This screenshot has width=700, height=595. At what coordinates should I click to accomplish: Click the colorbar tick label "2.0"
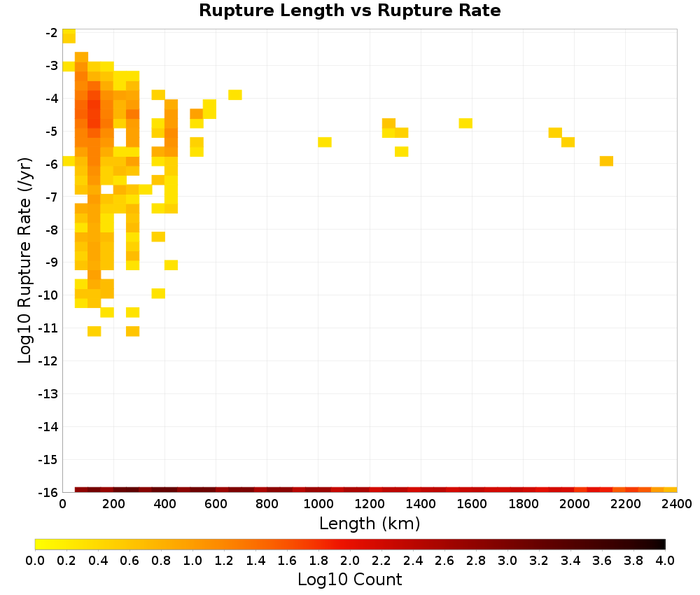click(350, 561)
